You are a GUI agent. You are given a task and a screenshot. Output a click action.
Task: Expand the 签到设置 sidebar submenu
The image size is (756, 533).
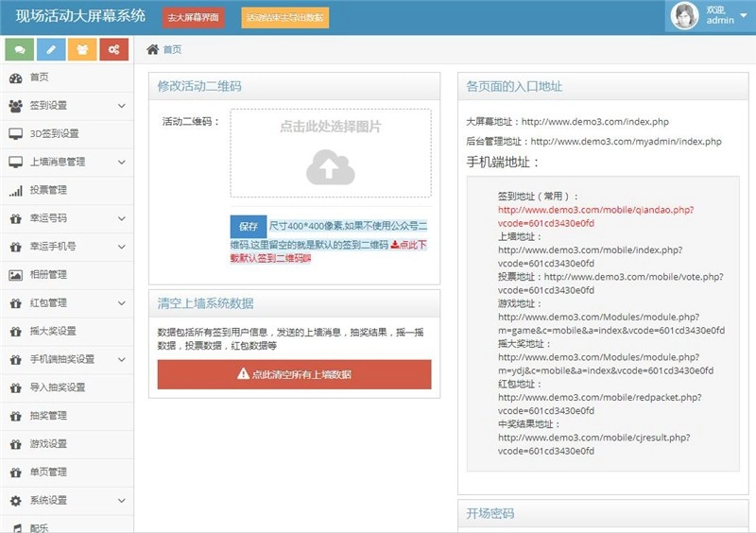[122, 106]
